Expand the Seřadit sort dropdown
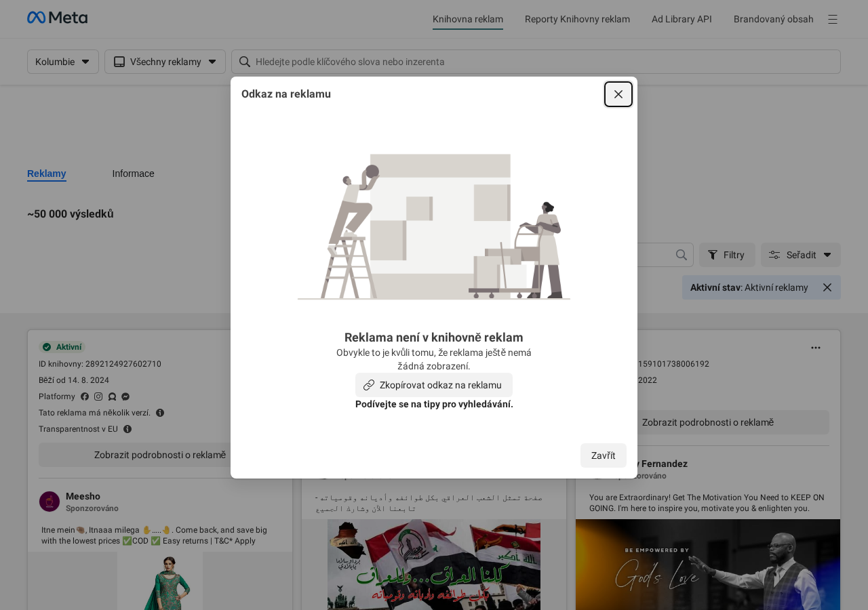868x610 pixels. tap(800, 255)
